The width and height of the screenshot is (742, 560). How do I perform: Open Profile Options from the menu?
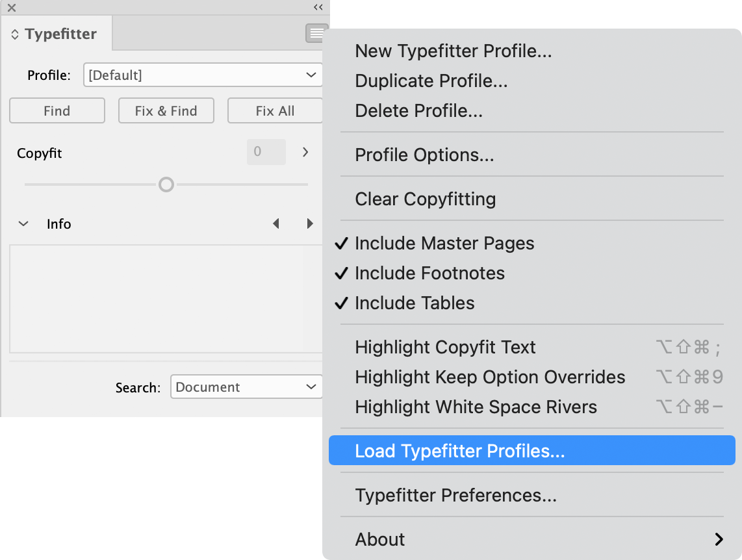tap(532, 155)
